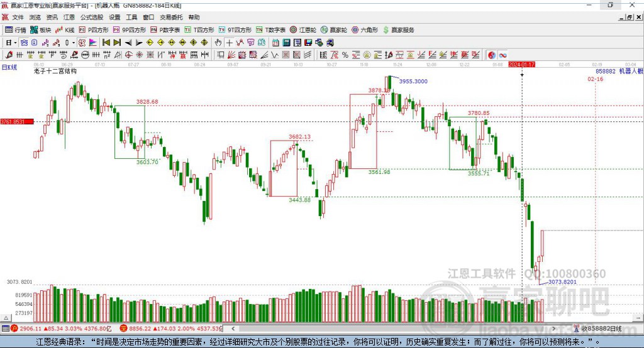Click the 日K线 period label
This screenshot has height=348, width=644.
pos(9,67)
